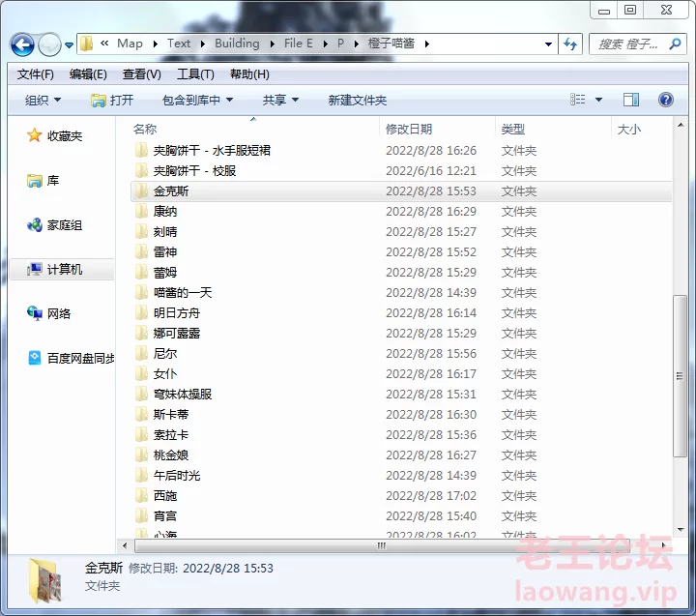Click the folder icon of 斯卡蒂

click(x=141, y=414)
